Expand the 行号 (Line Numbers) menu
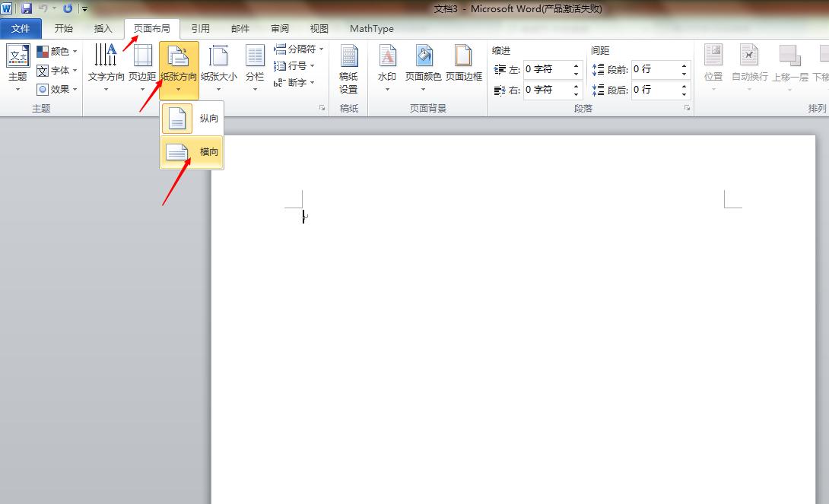829x504 pixels. (x=293, y=65)
